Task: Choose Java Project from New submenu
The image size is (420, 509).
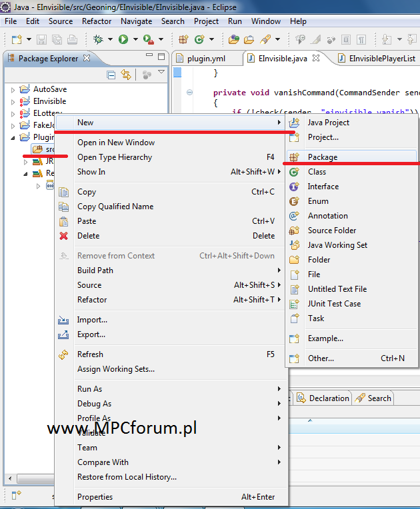Action: click(352, 123)
